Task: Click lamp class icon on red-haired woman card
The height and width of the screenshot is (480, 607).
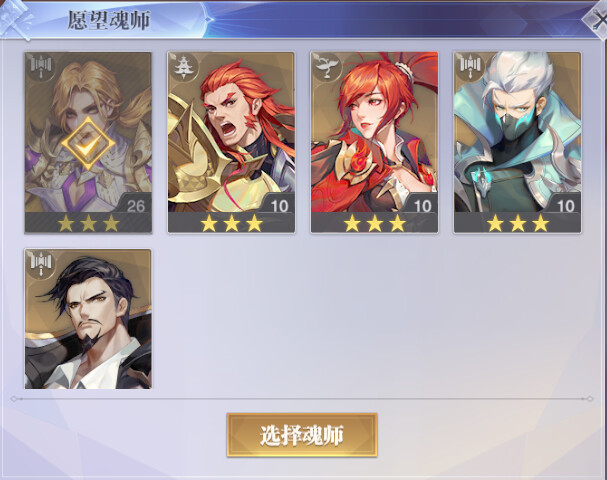Action: [327, 67]
